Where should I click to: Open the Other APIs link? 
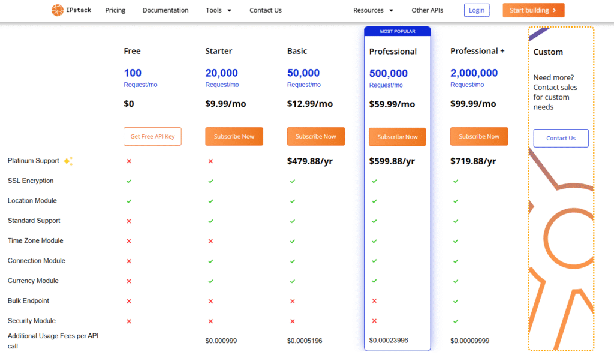tap(428, 10)
